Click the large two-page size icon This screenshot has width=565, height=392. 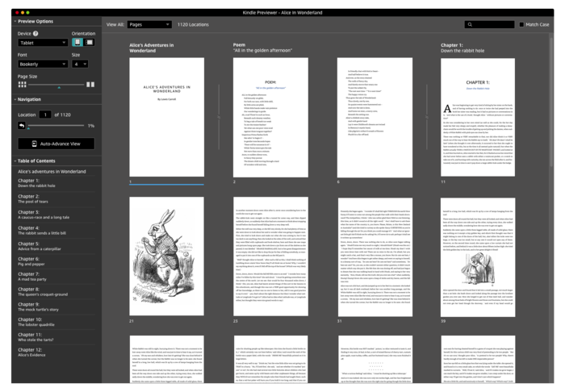90,84
